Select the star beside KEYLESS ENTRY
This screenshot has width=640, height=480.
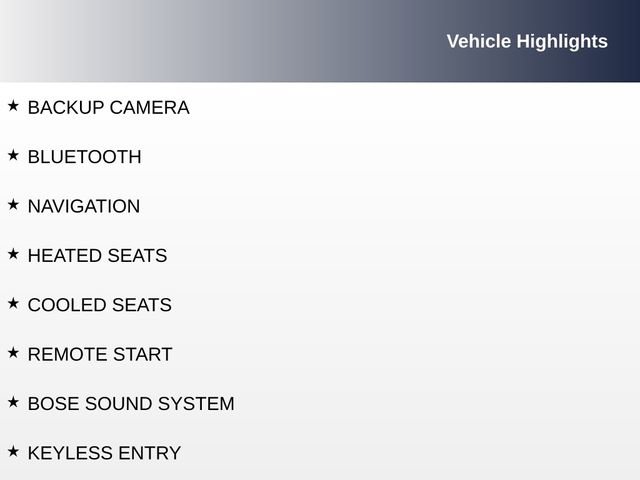click(x=13, y=451)
